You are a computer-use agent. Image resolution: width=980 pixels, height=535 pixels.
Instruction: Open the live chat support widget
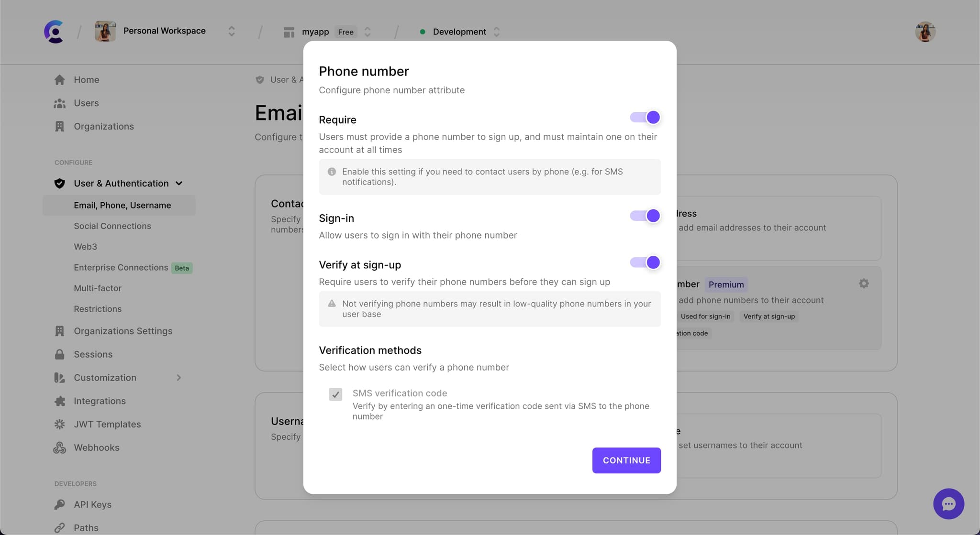click(x=948, y=503)
